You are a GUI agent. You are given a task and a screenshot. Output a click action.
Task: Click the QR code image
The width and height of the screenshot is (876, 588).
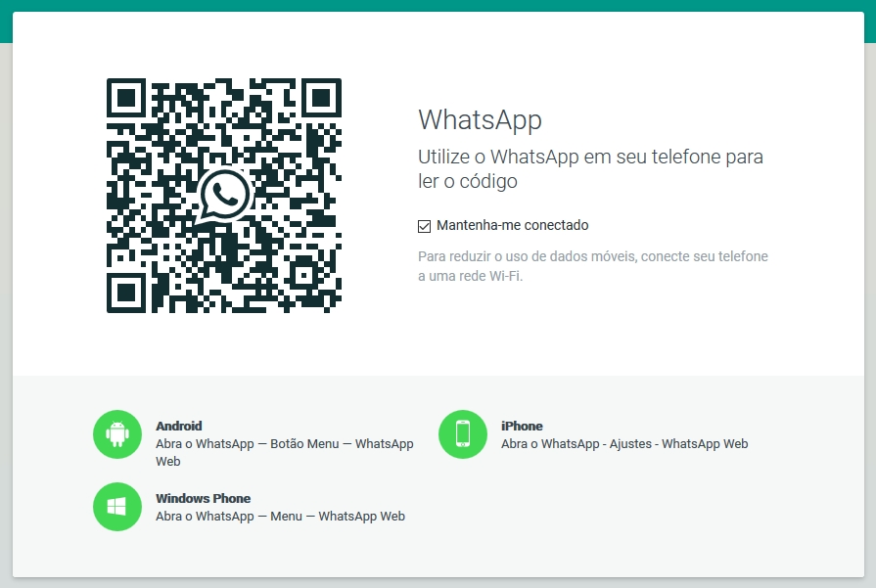pyautogui.click(x=224, y=196)
